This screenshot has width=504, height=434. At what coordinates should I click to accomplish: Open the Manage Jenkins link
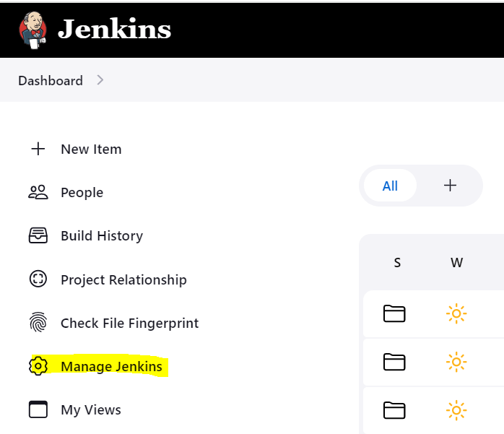(112, 367)
